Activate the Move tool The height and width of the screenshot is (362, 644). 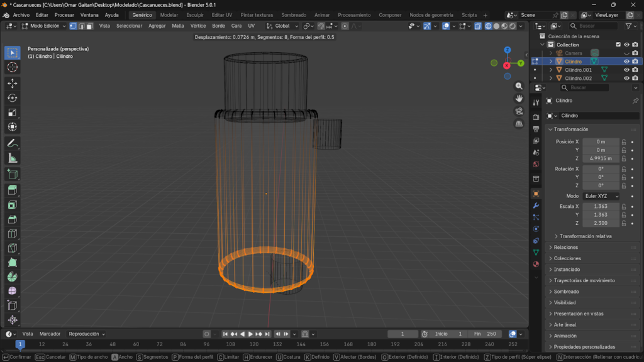tap(13, 83)
